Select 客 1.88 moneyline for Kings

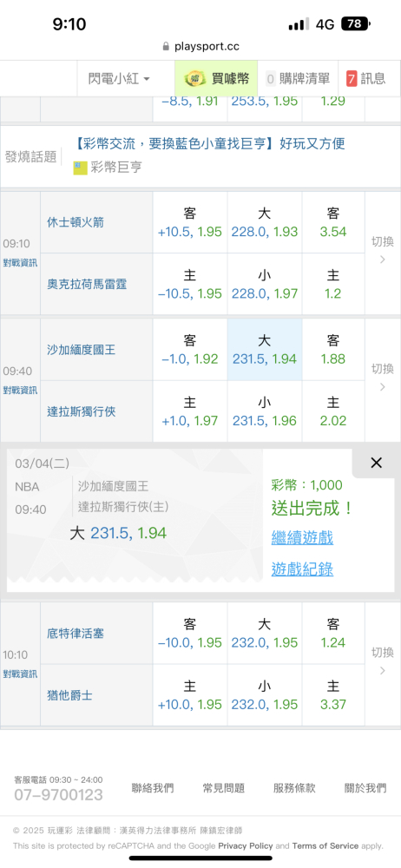(x=333, y=350)
